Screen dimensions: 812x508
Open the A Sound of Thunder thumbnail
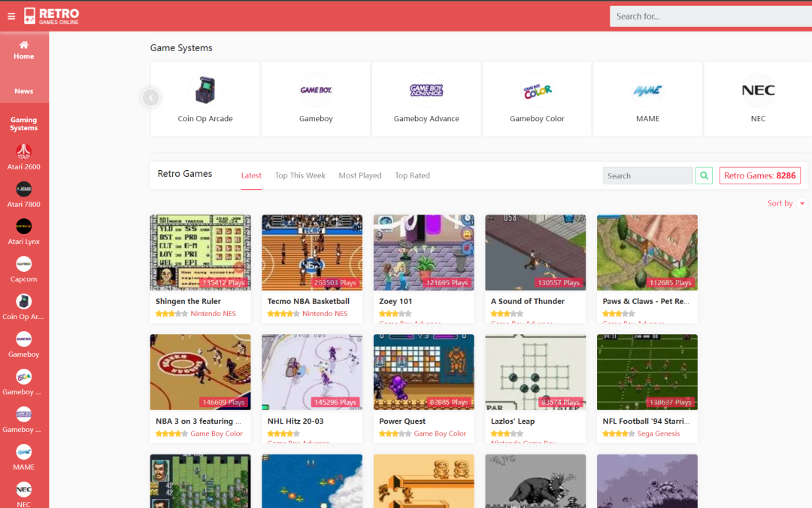pyautogui.click(x=535, y=252)
